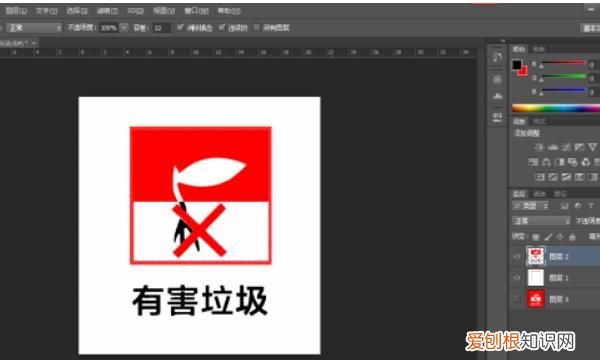This screenshot has height=360, width=600.
Task: Close the open document tab
Action: tap(34, 43)
